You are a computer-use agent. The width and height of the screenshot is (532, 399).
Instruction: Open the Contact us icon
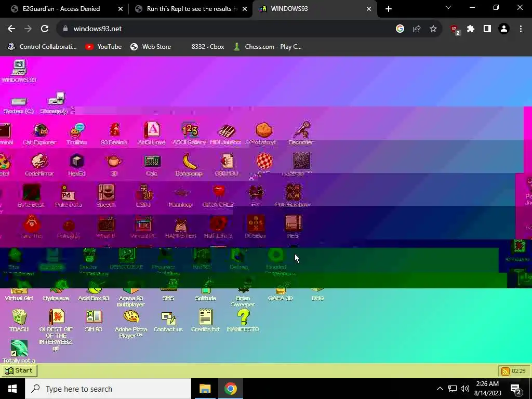(x=168, y=322)
